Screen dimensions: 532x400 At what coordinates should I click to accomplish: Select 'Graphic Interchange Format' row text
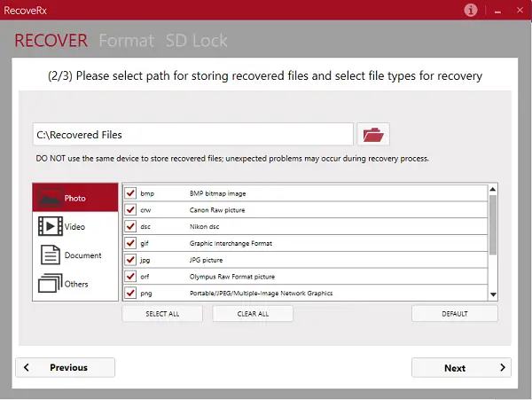[231, 243]
